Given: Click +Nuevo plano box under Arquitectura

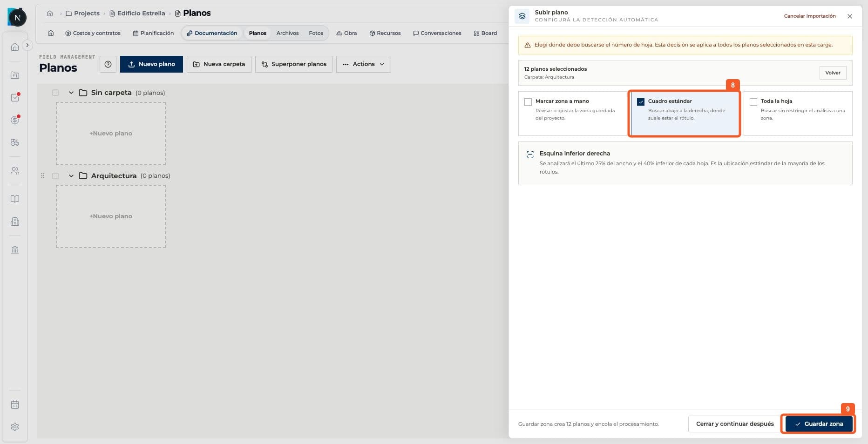Looking at the screenshot, I should (111, 216).
